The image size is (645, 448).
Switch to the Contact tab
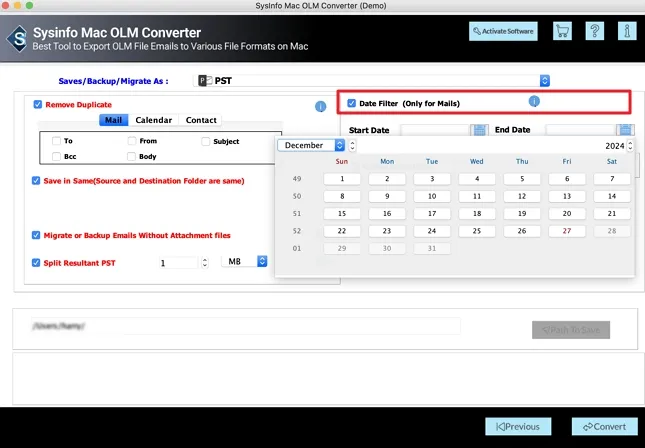point(201,120)
